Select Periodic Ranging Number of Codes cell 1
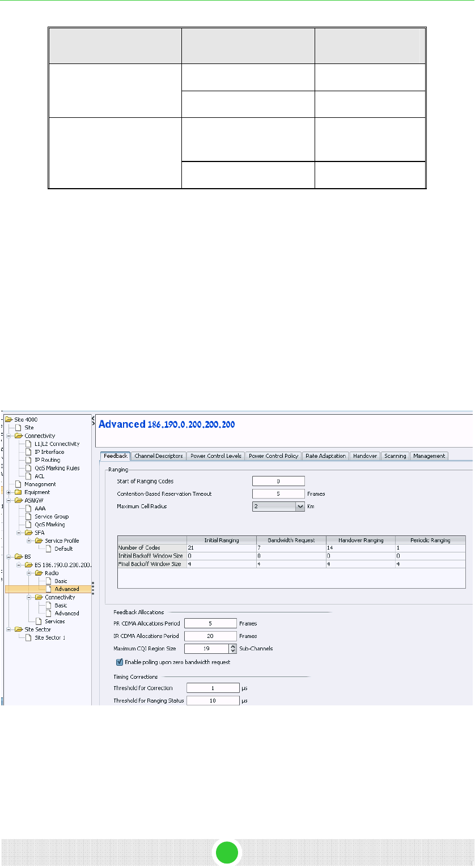This screenshot has height=868, width=475. [430, 548]
